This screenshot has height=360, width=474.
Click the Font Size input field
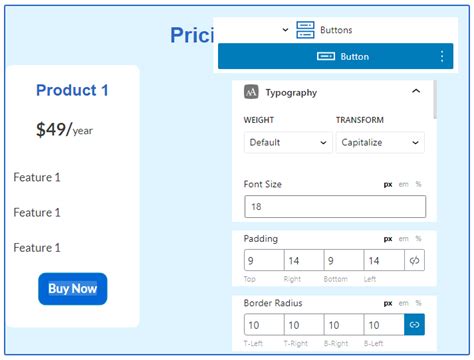coord(335,207)
